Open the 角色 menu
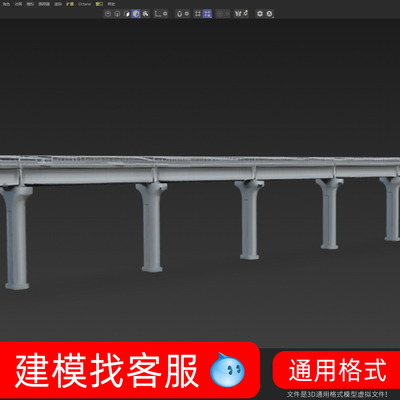This screenshot has height=400, width=400. (x=6, y=4)
